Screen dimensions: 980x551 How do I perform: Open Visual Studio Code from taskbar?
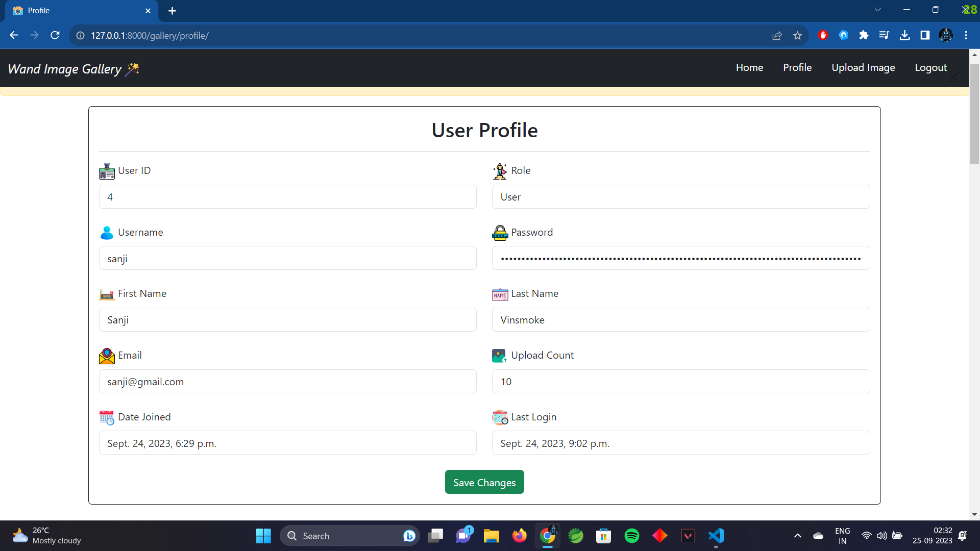click(716, 536)
